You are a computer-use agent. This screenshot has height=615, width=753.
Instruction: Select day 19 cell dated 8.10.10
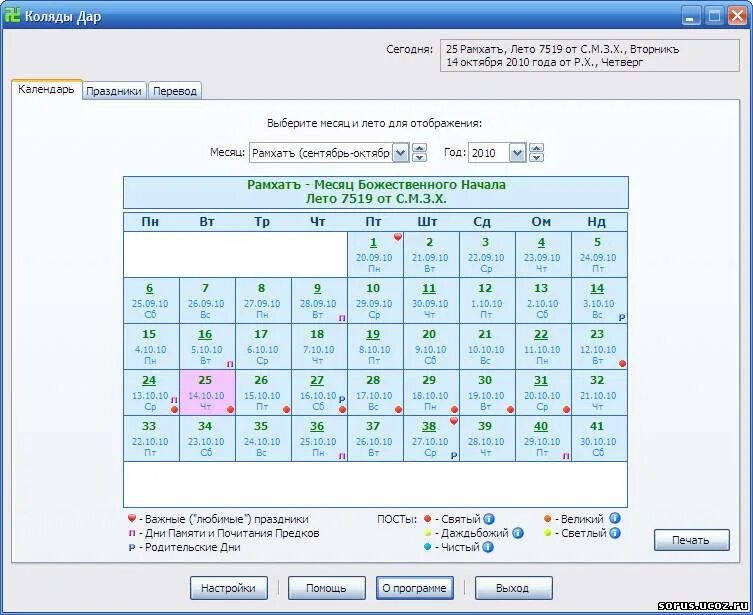point(376,347)
